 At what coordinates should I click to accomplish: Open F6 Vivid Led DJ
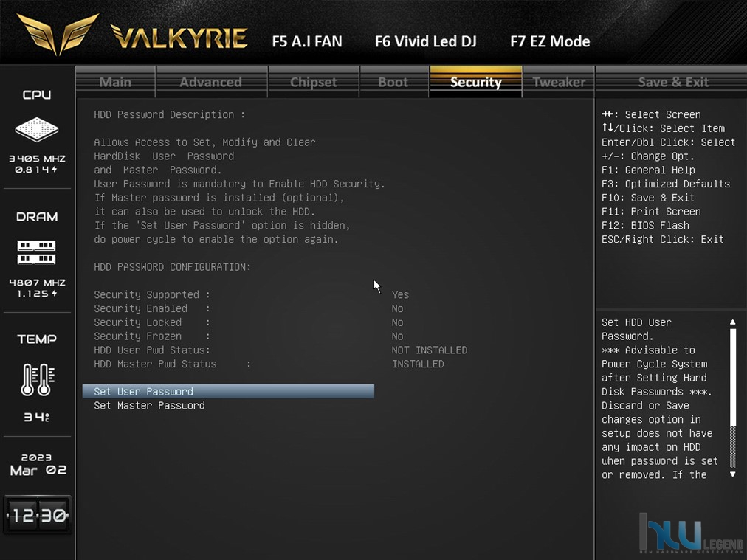click(x=425, y=41)
